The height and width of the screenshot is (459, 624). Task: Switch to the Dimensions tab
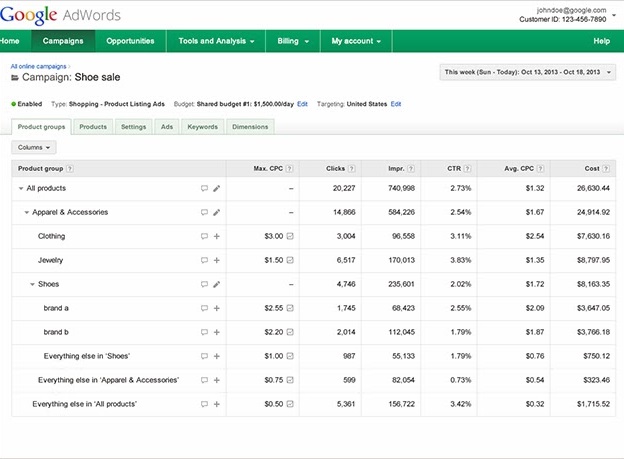pos(249,127)
